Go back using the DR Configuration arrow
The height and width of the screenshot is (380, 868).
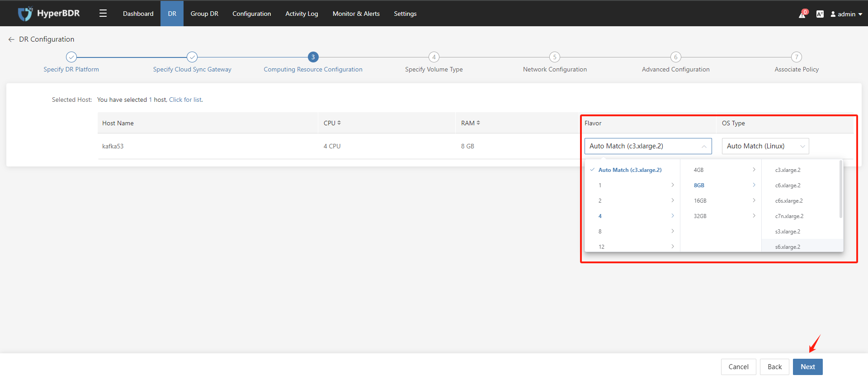[11, 39]
